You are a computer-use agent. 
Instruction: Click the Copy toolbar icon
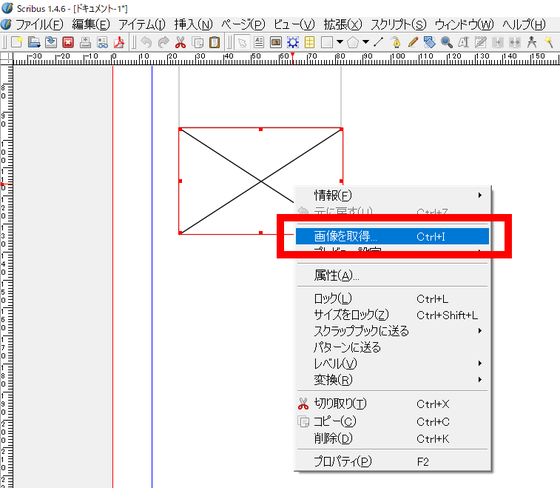click(198, 43)
